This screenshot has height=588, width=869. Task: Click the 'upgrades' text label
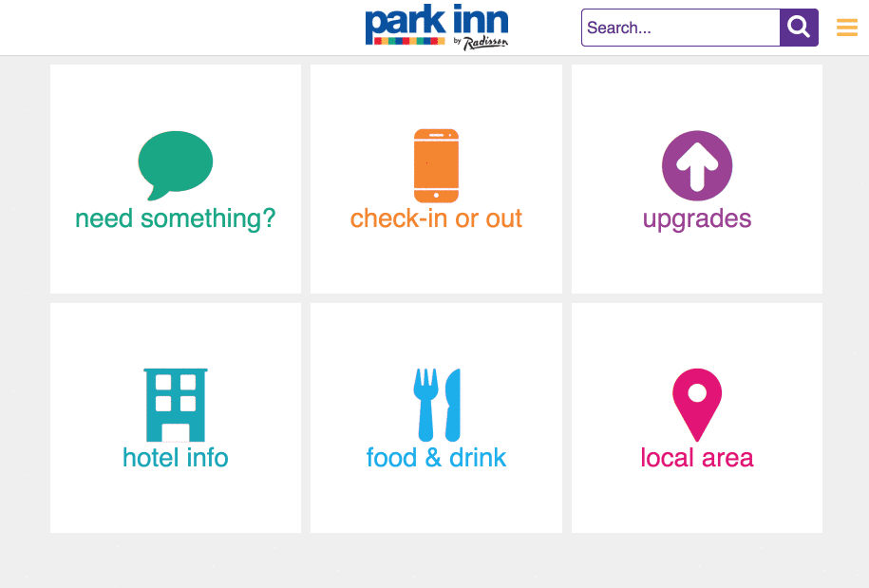click(697, 219)
